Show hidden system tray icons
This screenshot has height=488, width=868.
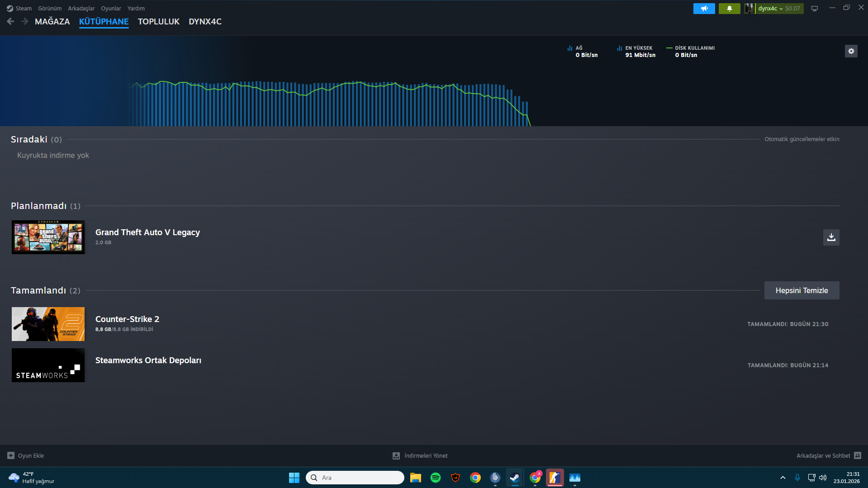(x=783, y=478)
